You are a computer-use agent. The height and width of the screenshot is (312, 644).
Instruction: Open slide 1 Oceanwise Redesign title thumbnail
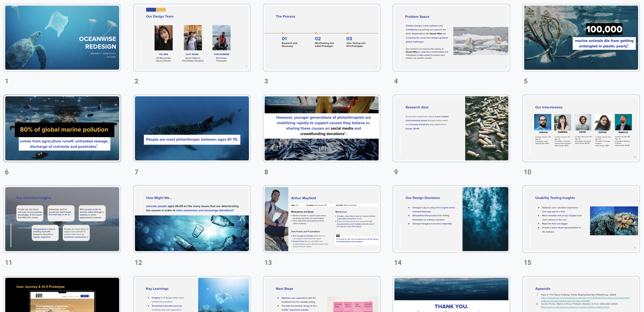point(62,38)
